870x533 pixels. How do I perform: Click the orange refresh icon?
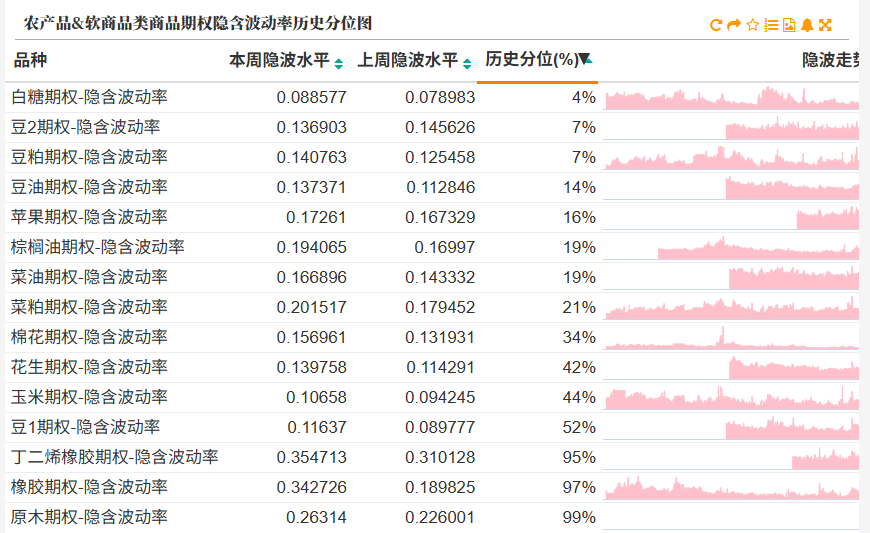tap(715, 25)
